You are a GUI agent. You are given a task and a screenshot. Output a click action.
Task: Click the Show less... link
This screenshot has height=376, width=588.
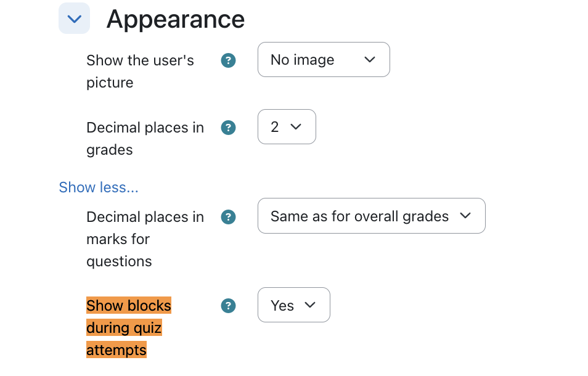pyautogui.click(x=99, y=187)
